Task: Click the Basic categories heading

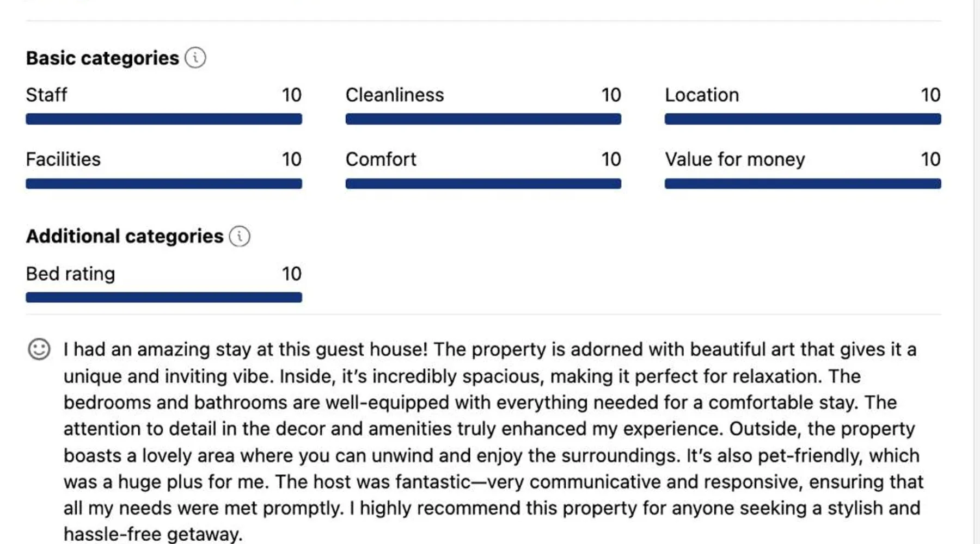Action: tap(102, 58)
